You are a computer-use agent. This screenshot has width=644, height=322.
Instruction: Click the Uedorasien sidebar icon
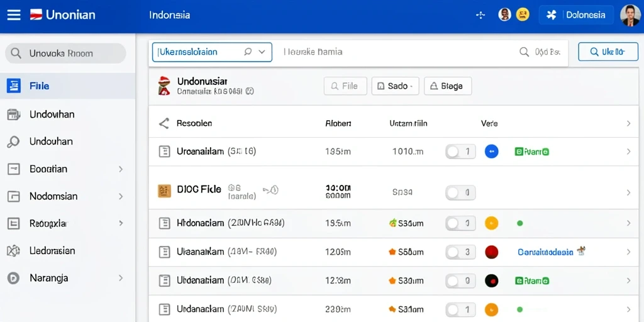pos(14,250)
